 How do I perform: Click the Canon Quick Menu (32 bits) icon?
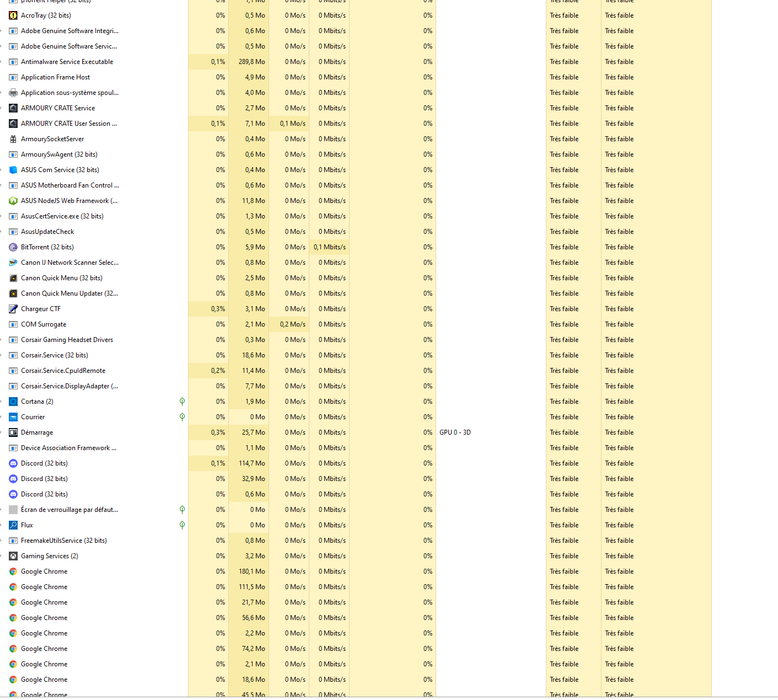point(13,278)
